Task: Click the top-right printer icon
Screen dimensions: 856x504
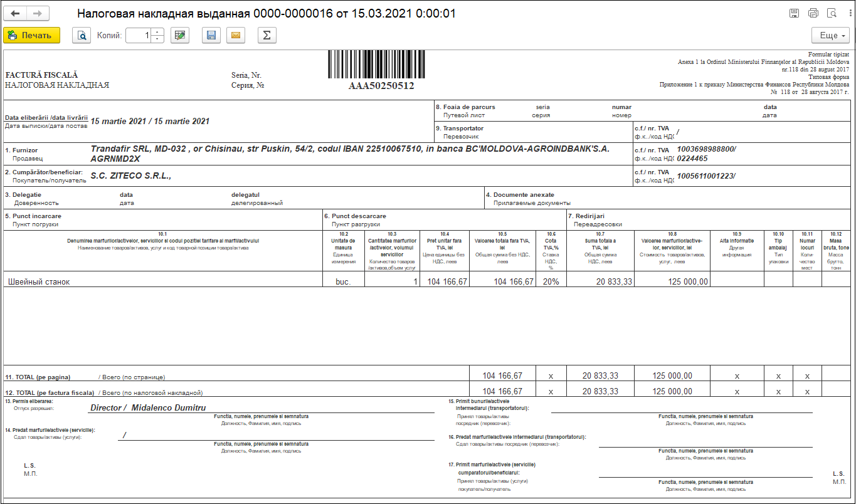Action: (x=813, y=13)
